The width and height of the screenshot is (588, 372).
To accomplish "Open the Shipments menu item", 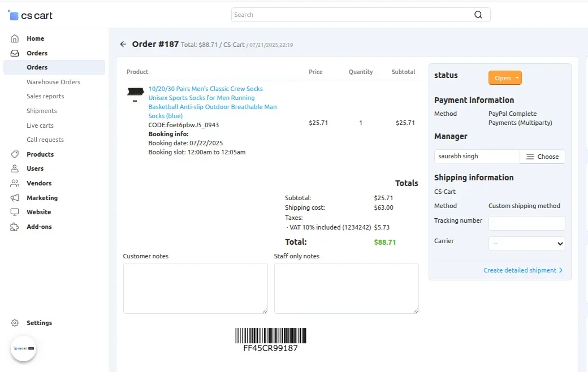I will [42, 111].
